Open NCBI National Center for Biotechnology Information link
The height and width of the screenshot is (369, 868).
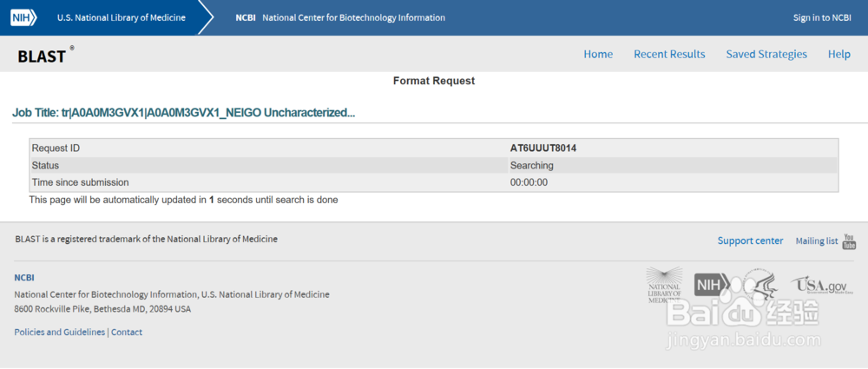(340, 17)
